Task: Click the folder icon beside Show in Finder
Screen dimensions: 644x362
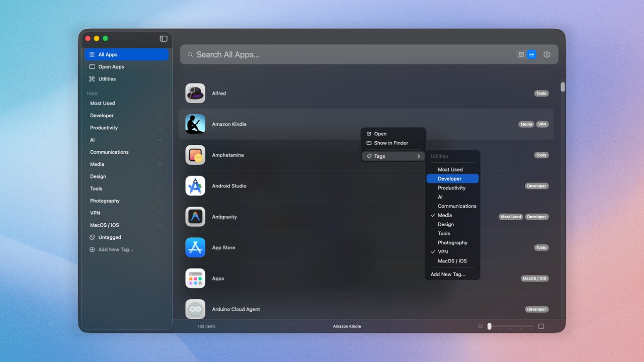Action: (x=369, y=143)
